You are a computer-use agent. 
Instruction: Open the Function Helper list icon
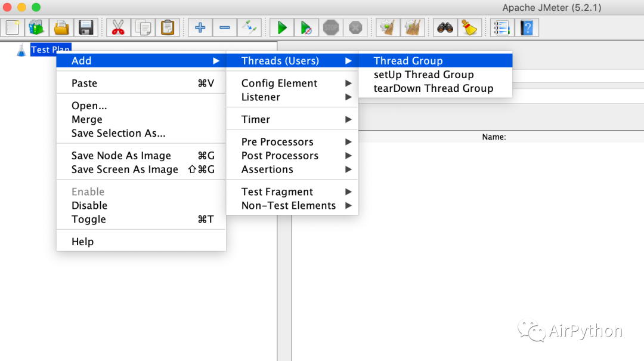click(502, 27)
